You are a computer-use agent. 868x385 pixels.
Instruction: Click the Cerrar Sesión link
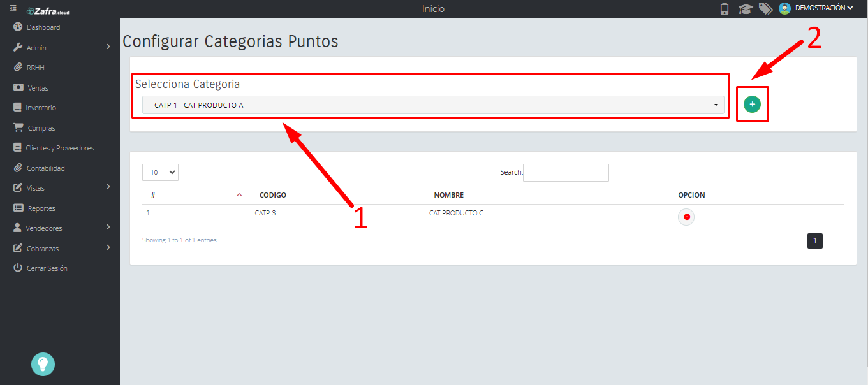pyautogui.click(x=47, y=268)
